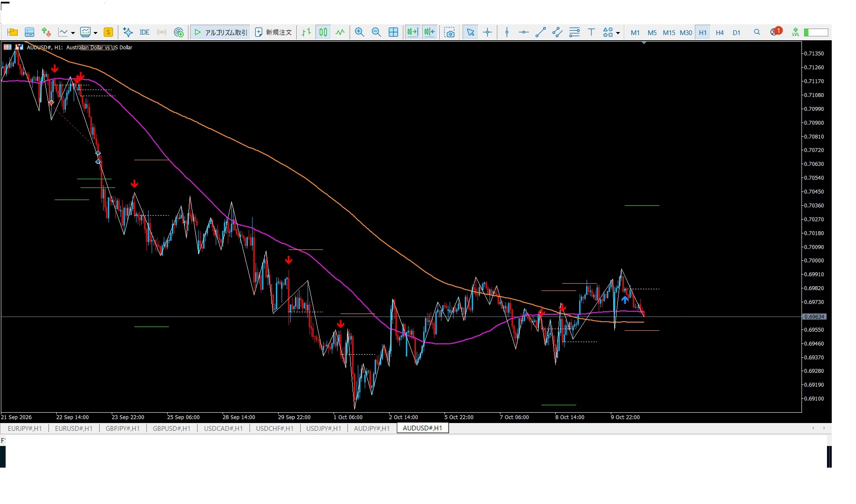Take a chart screenshot with camera icon
The width and height of the screenshot is (856, 504).
[450, 32]
